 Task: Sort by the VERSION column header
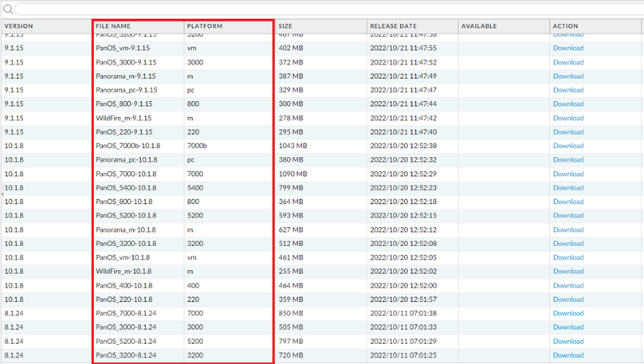click(46, 25)
